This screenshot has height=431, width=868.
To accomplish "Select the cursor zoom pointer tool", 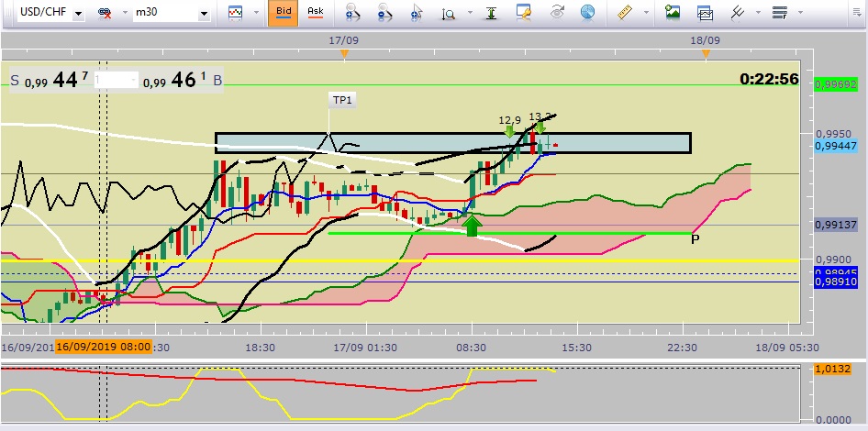I will point(417,13).
